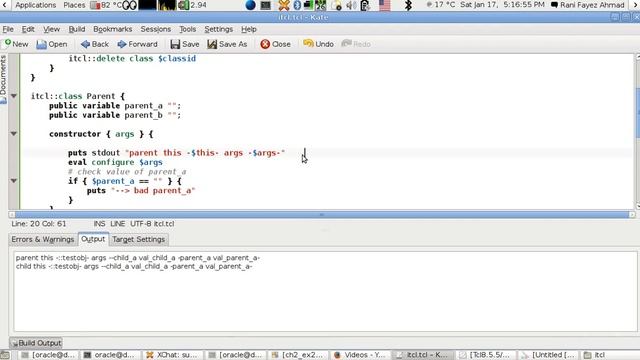The height and width of the screenshot is (360, 640).
Task: Click the greyed Redo toolbar button
Action: point(356,44)
